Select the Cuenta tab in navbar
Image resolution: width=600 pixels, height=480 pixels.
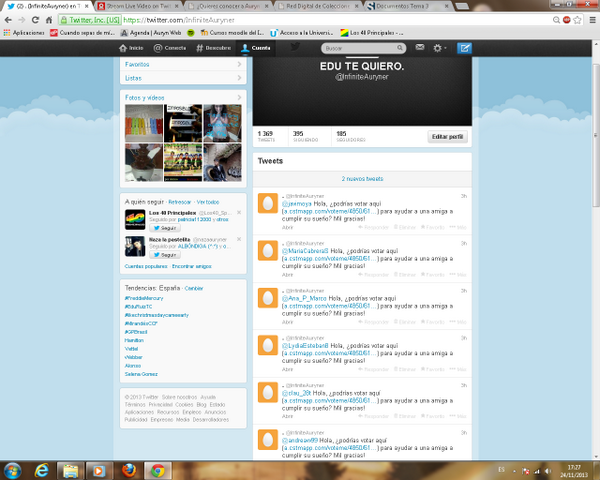pos(255,48)
